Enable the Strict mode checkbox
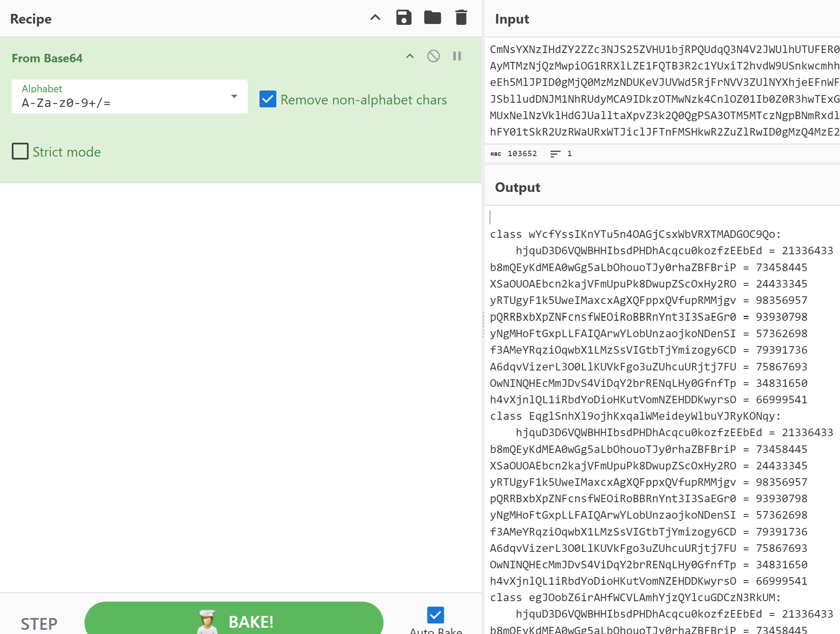The image size is (840, 634). tap(19, 151)
